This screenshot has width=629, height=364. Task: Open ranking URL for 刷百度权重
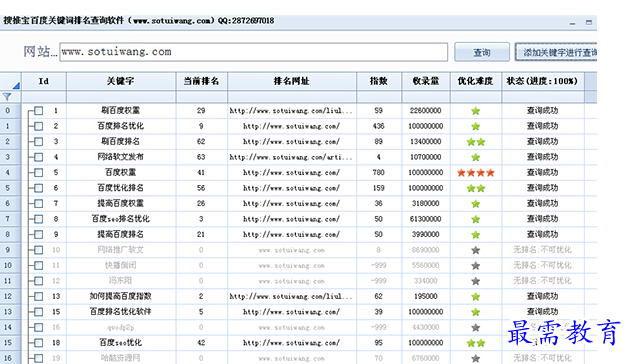click(x=291, y=111)
